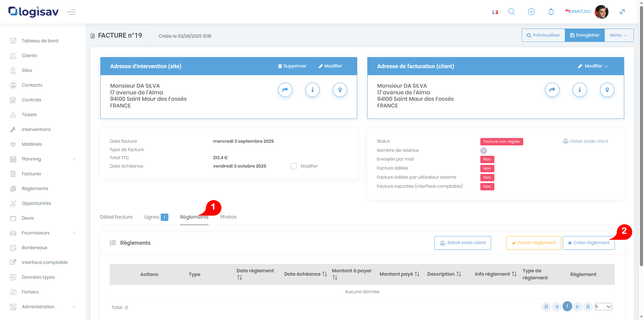Open Matériels in sidebar

[x=32, y=144]
